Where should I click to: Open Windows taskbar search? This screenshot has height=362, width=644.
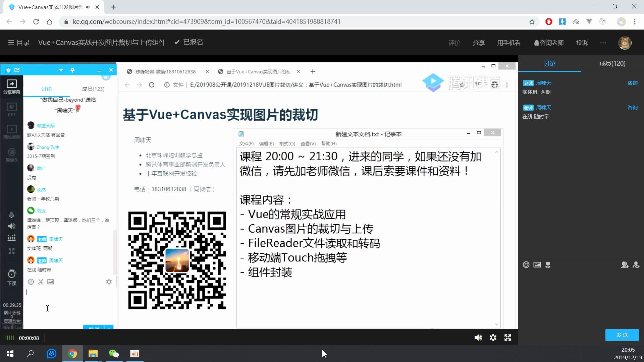[31, 354]
